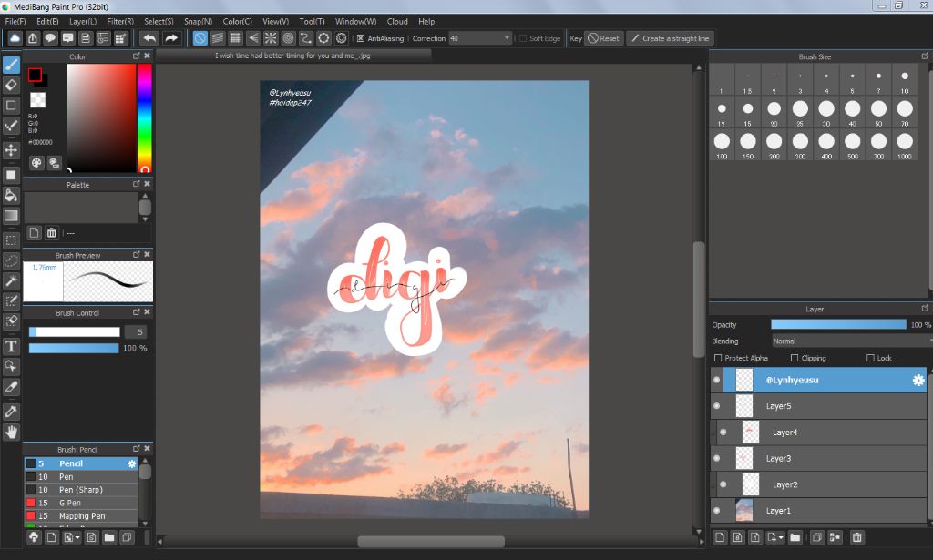Click the canvas vertical scrollbar
The width and height of the screenshot is (933, 560).
699,300
